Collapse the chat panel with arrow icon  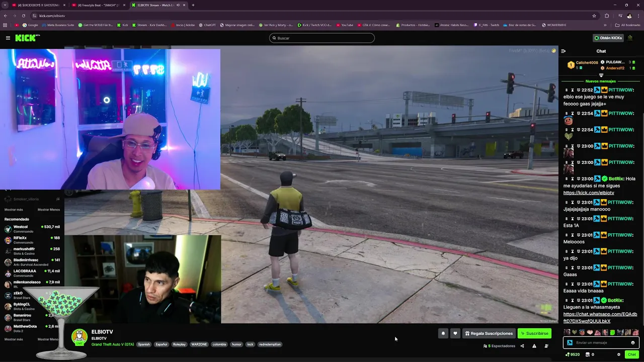click(563, 51)
